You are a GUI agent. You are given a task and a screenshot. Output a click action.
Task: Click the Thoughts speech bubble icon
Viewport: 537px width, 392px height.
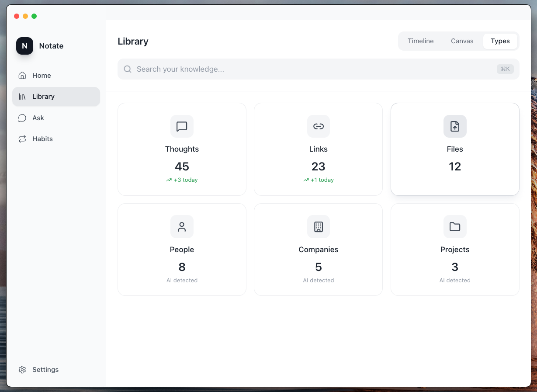(182, 126)
